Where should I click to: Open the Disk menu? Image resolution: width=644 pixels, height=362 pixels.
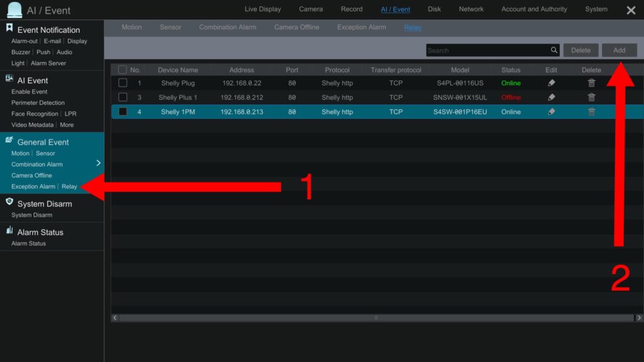point(434,9)
